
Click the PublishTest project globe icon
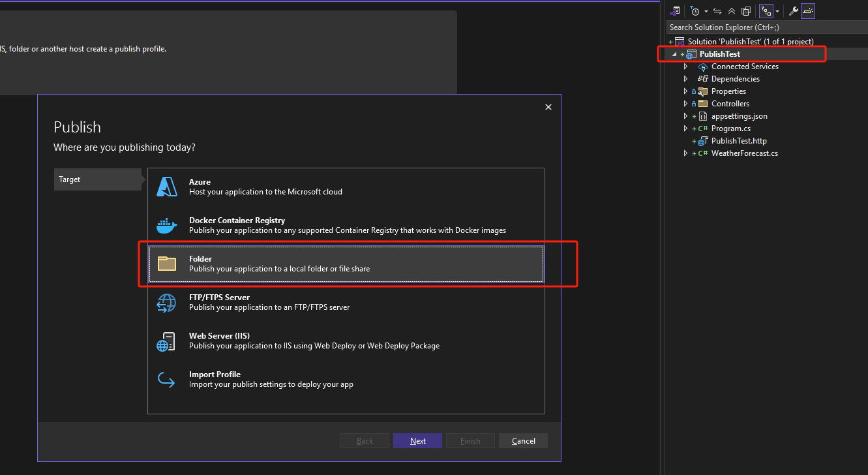coord(691,55)
